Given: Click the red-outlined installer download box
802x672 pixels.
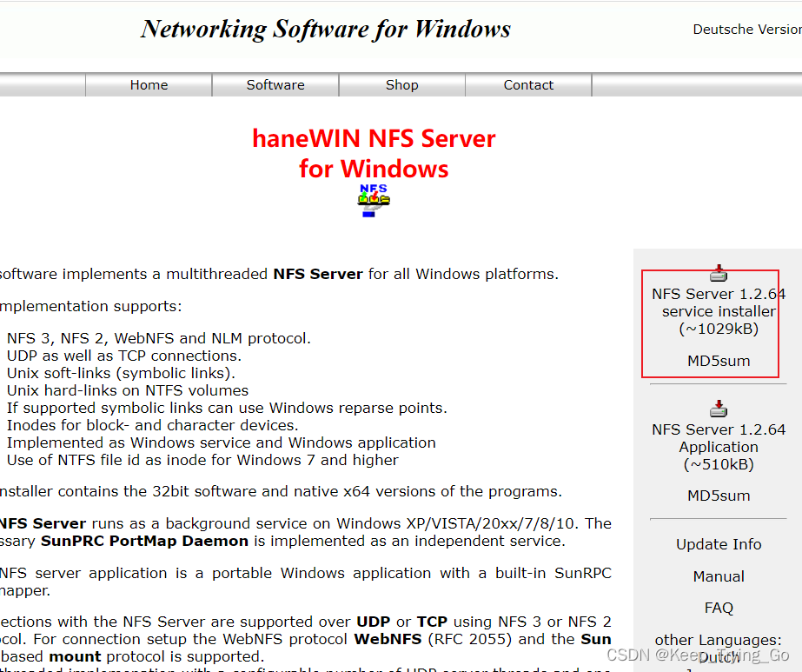Looking at the screenshot, I should pos(710,323).
